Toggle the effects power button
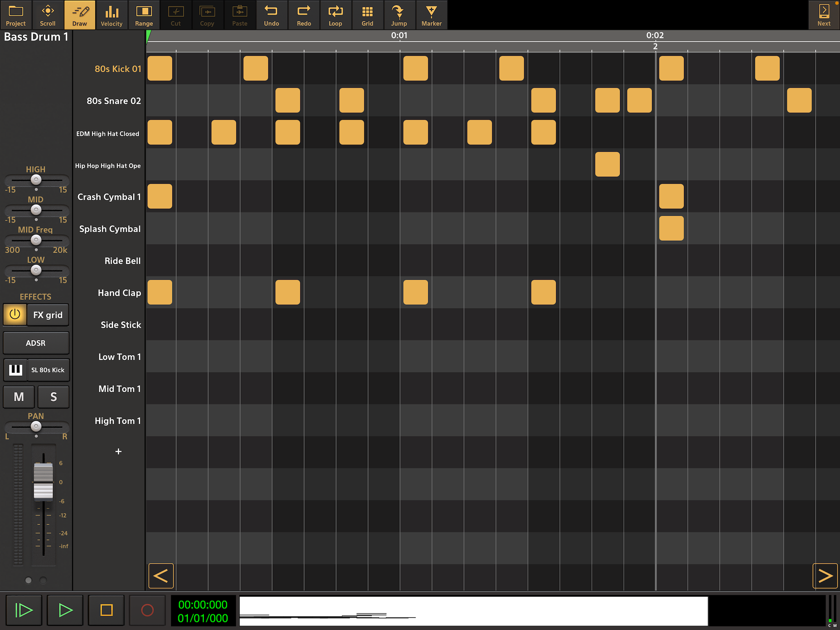Viewport: 840px width, 630px height. point(15,315)
